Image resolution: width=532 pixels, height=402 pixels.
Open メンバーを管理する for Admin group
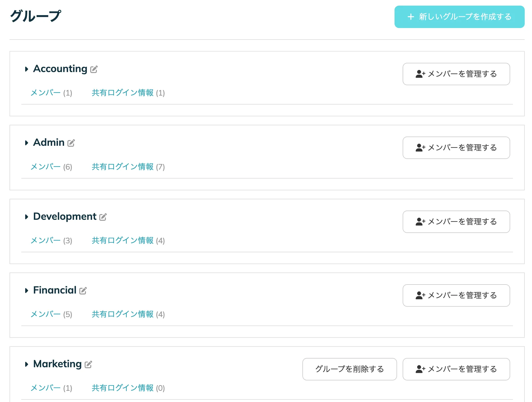point(456,148)
